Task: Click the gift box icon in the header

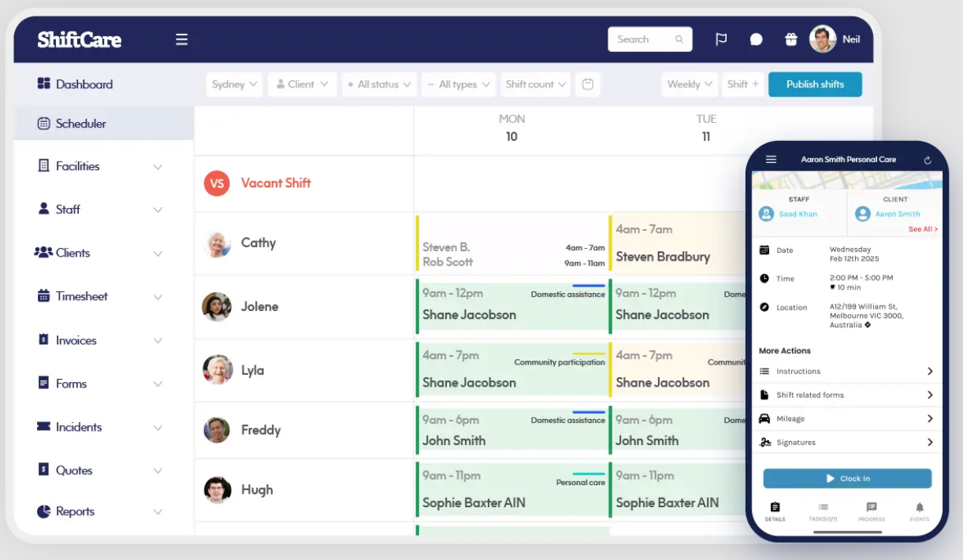Action: 790,39
